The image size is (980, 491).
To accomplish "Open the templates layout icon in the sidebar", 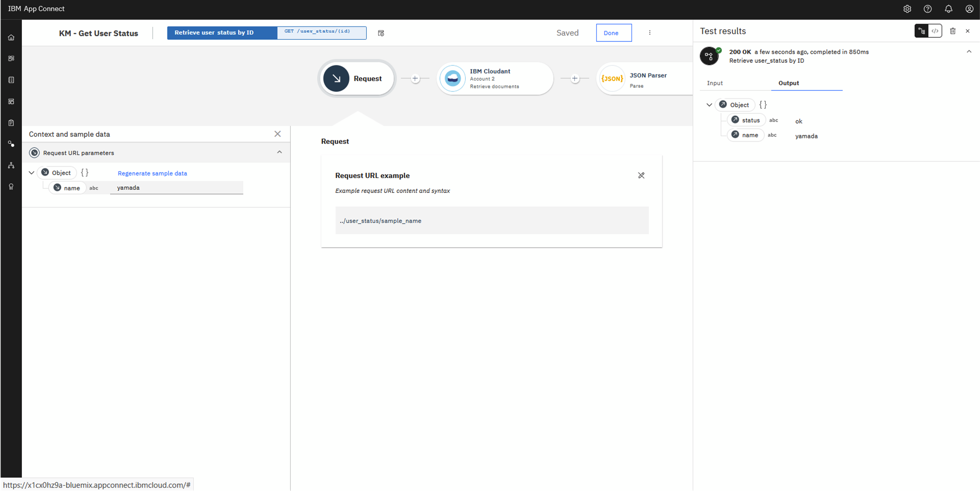I will pyautogui.click(x=11, y=102).
